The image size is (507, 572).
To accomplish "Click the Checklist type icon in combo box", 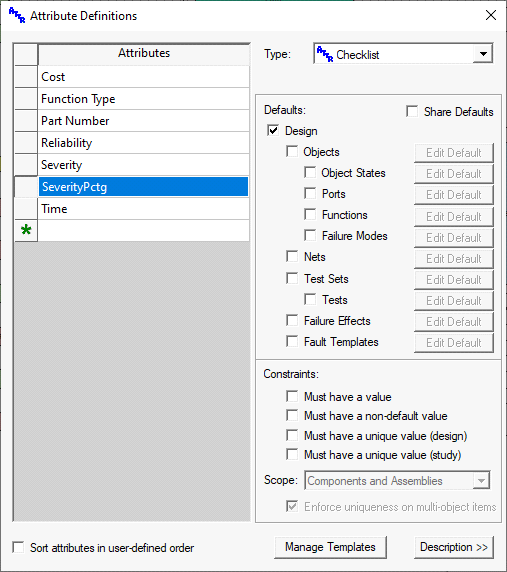I will [325, 54].
